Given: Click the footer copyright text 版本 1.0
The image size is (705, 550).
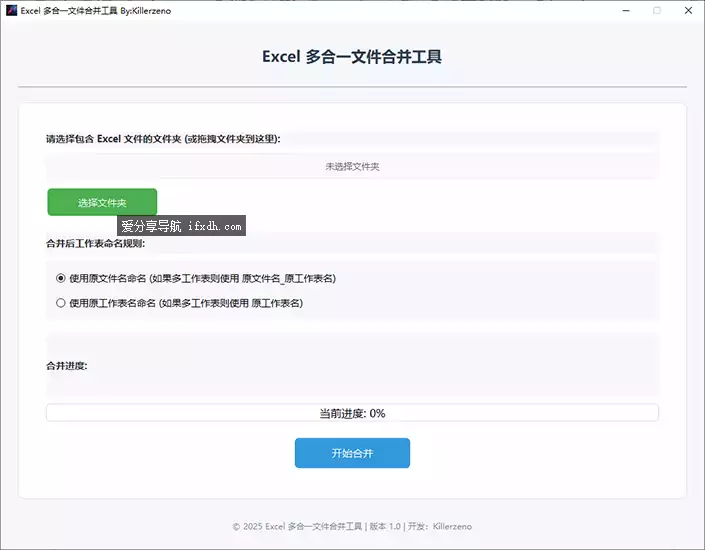Looking at the screenshot, I should coord(385,526).
